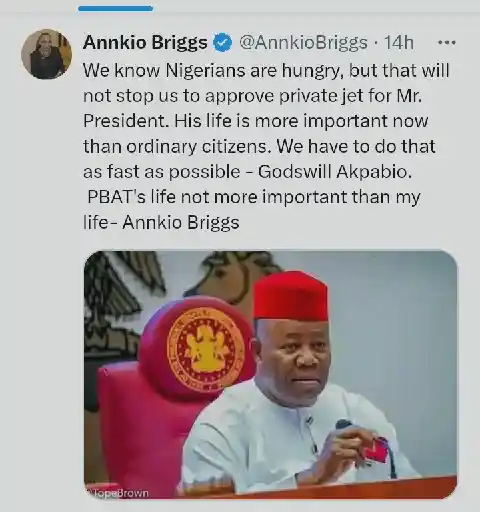Image resolution: width=480 pixels, height=512 pixels.
Task: Open the three-dot more options menu
Action: pyautogui.click(x=446, y=43)
